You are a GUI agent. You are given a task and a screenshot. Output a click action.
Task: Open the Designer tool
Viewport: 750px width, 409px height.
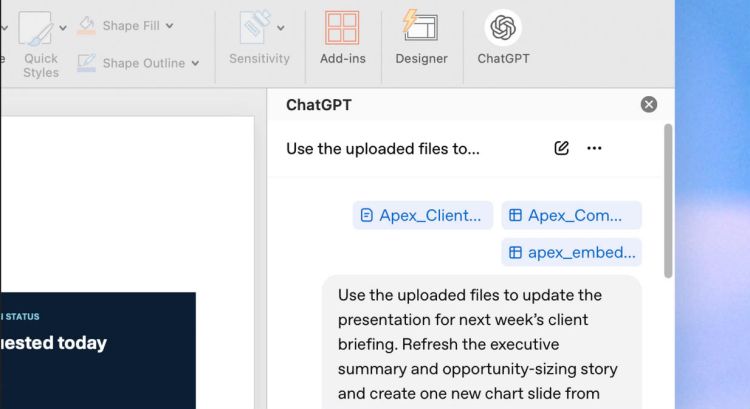tap(421, 37)
